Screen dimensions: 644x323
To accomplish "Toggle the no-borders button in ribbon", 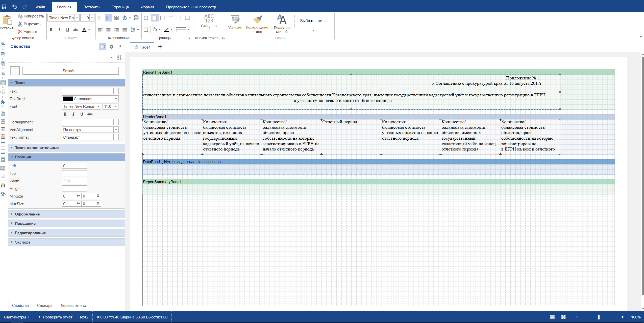I will pyautogui.click(x=154, y=18).
